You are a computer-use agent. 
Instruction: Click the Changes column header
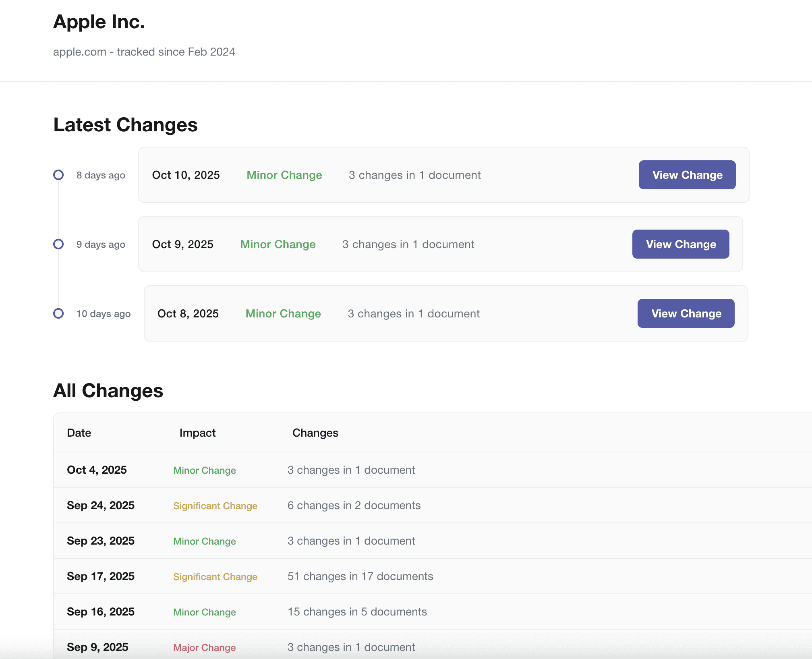pyautogui.click(x=315, y=433)
